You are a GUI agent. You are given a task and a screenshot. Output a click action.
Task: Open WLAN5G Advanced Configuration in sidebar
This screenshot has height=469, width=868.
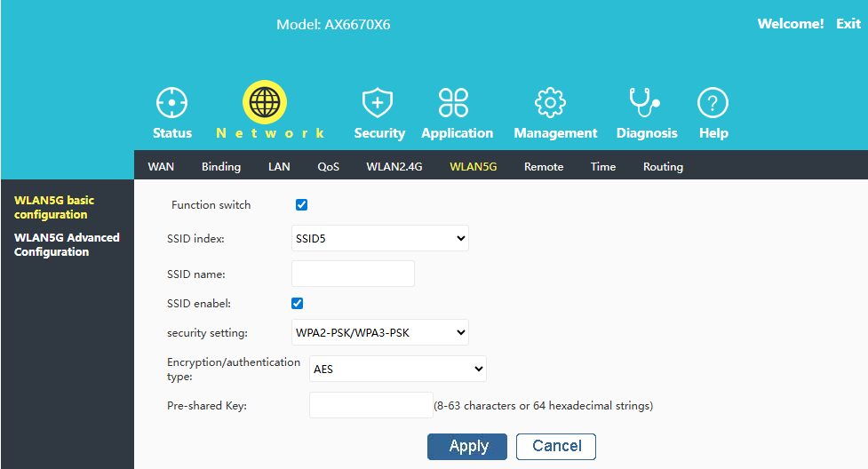click(x=67, y=244)
